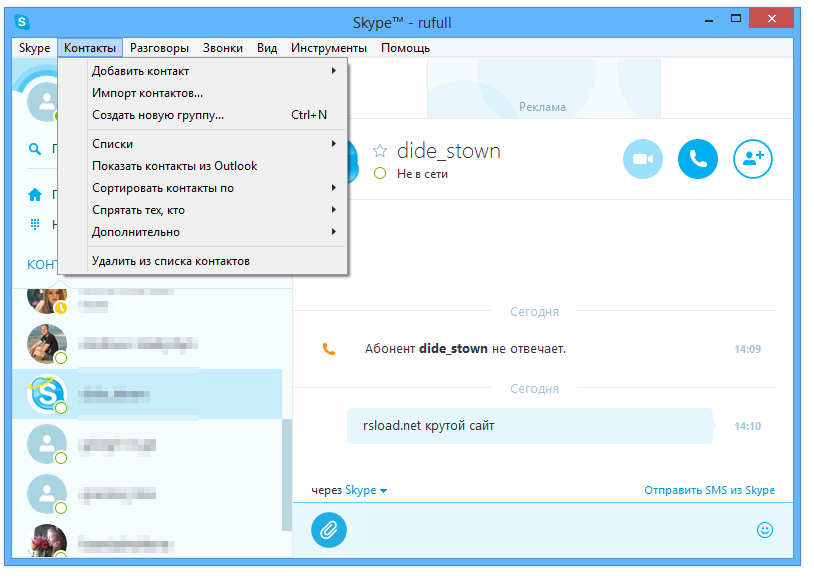
Task: Click the Skype logo in title bar
Action: click(x=22, y=22)
